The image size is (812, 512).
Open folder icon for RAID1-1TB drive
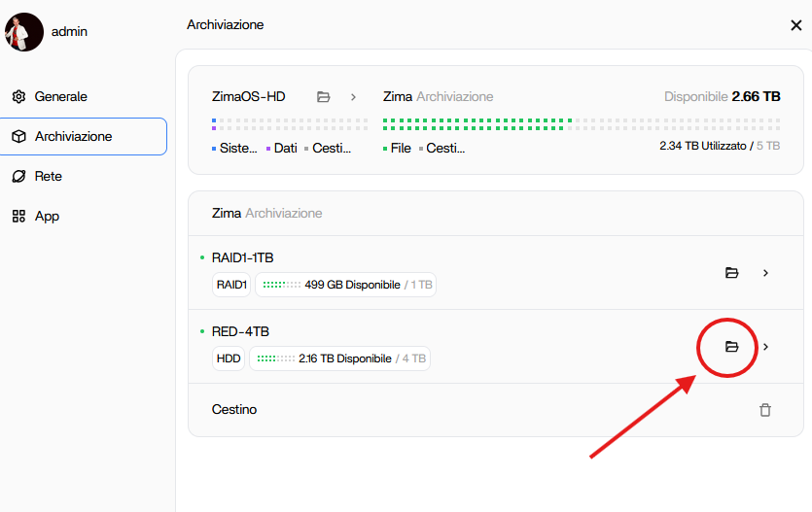(x=732, y=273)
